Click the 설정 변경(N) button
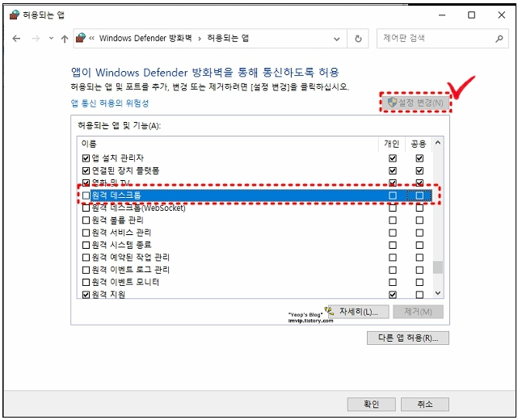 [x=415, y=103]
